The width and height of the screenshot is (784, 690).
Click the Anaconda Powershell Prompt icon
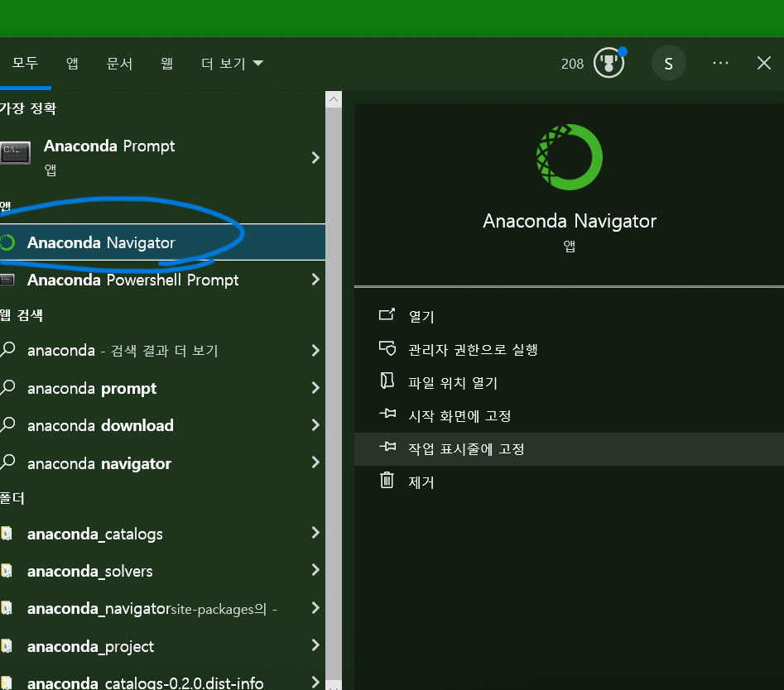click(7, 280)
